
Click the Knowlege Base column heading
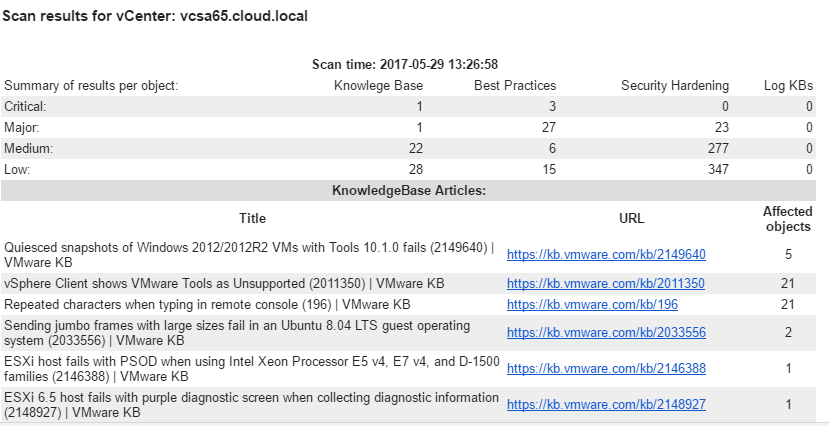378,85
